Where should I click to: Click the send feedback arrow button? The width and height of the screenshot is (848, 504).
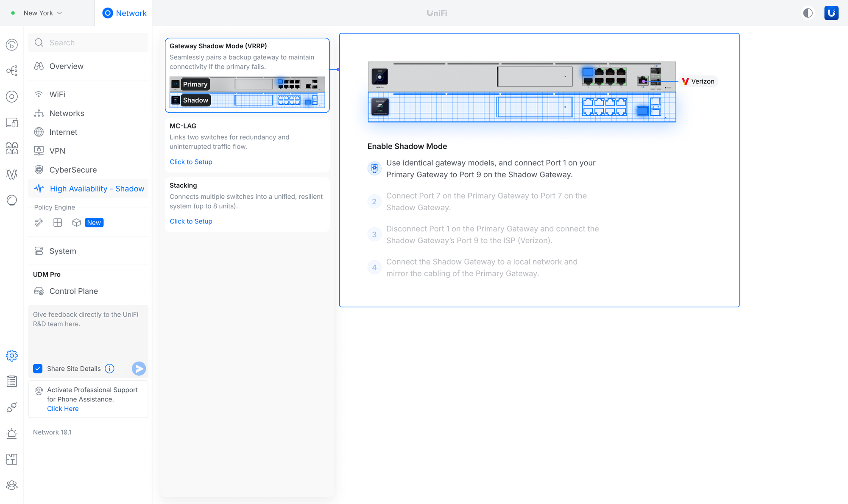click(139, 368)
